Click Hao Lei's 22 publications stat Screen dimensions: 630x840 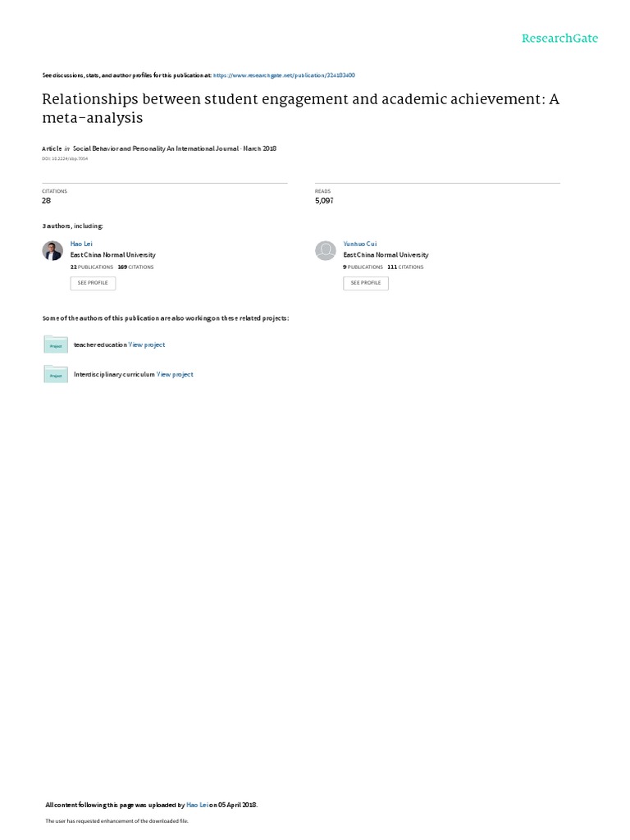click(x=92, y=267)
